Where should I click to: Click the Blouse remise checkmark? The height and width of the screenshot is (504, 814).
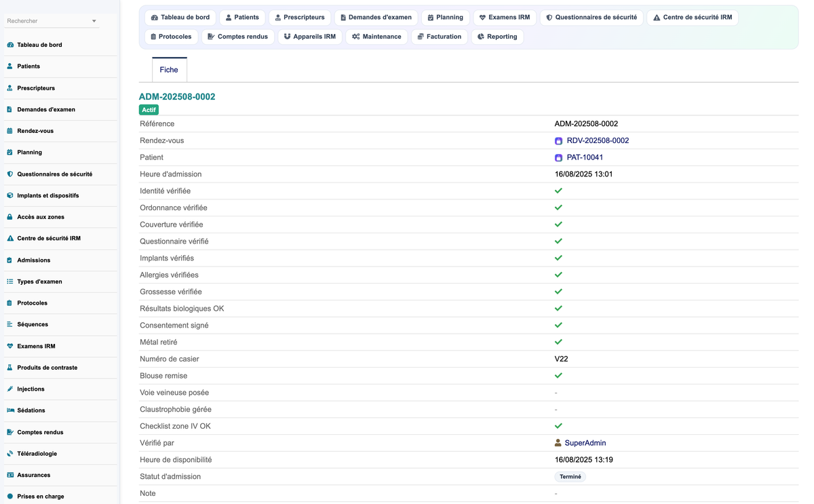click(x=558, y=376)
